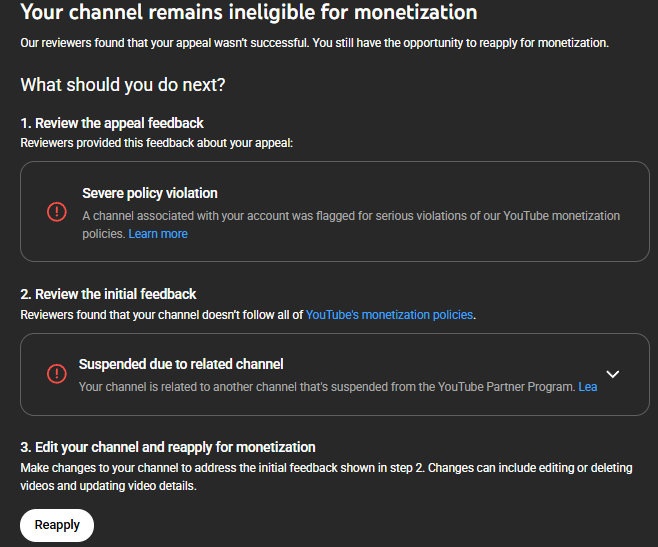Screen dimensions: 658x547
Task: Click warning icon beside Suspended due to related channel
Action: click(57, 374)
